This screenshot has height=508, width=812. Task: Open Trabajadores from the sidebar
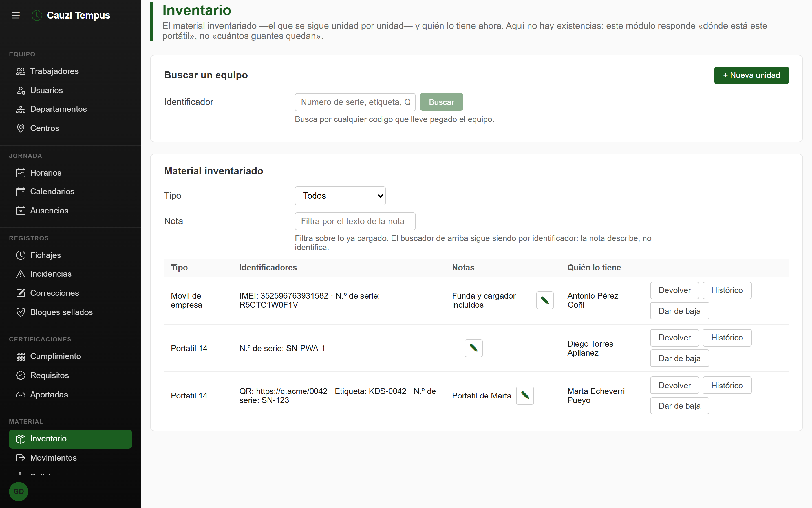coord(70,71)
